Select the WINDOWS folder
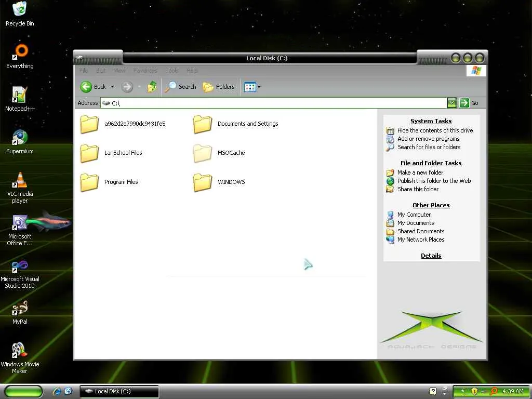The image size is (532, 399). (219, 182)
